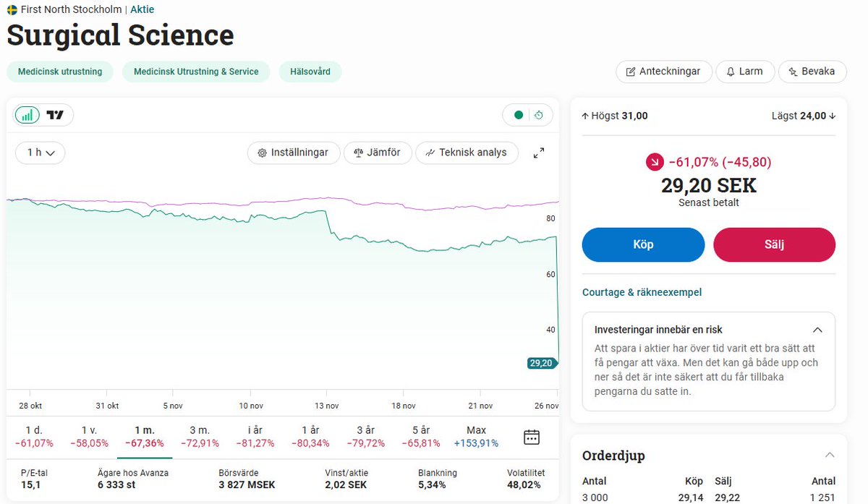Image resolution: width=868 pixels, height=504 pixels.
Task: Select the 3 år period tab
Action: coord(365,437)
